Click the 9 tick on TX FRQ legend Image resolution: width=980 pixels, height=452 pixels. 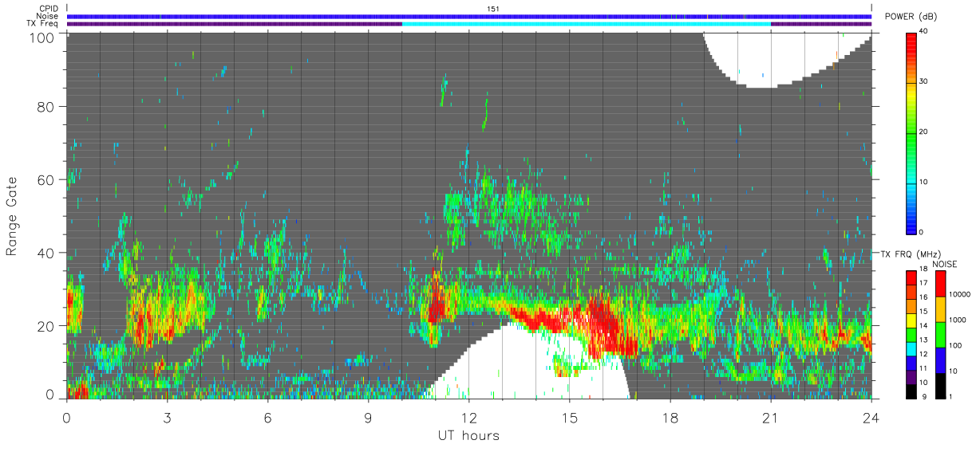click(923, 397)
